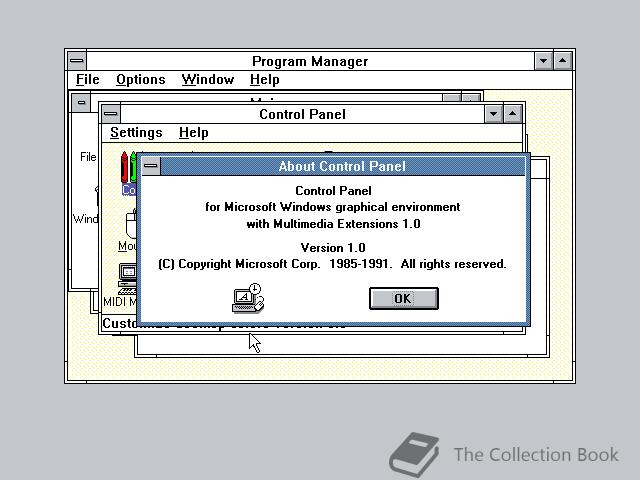Minimize the Program Manager window
The width and height of the screenshot is (640, 480).
pyautogui.click(x=544, y=61)
